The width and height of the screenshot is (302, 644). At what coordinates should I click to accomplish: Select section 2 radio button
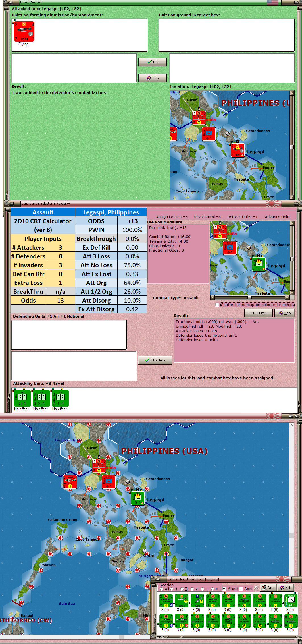coord(192,589)
